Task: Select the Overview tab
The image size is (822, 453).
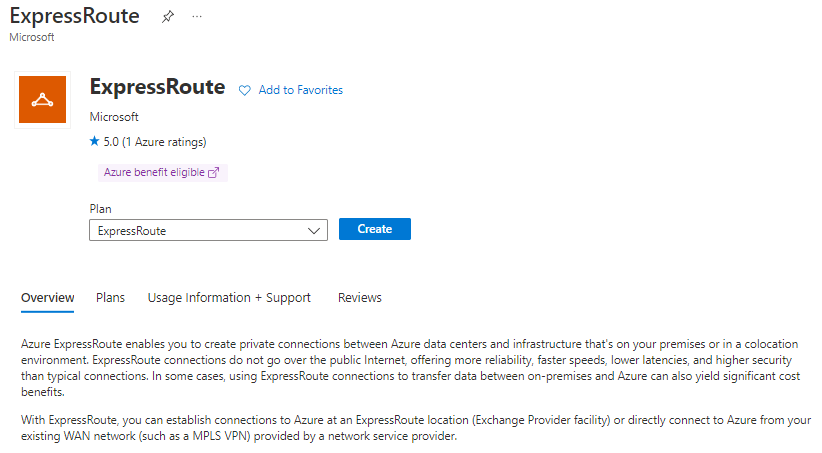Action: click(48, 297)
